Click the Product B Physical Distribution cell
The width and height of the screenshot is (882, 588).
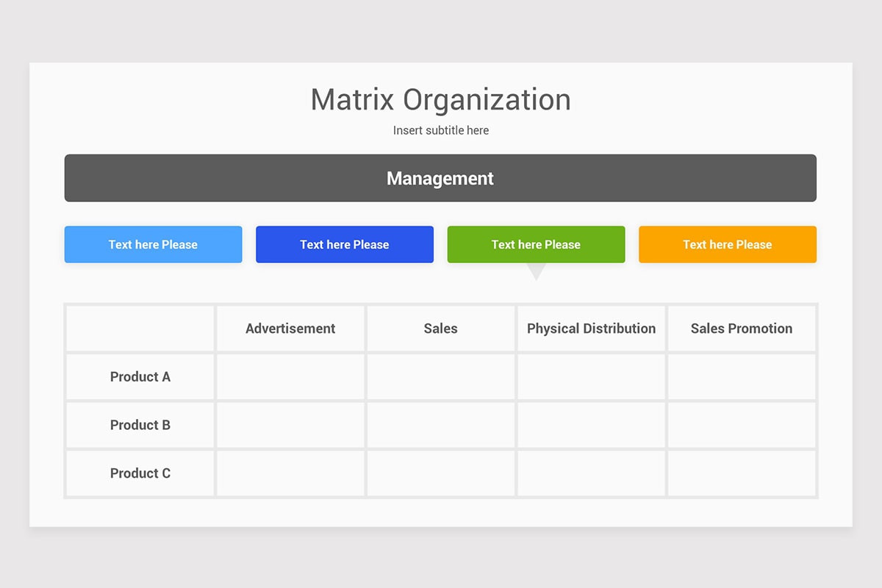(592, 425)
